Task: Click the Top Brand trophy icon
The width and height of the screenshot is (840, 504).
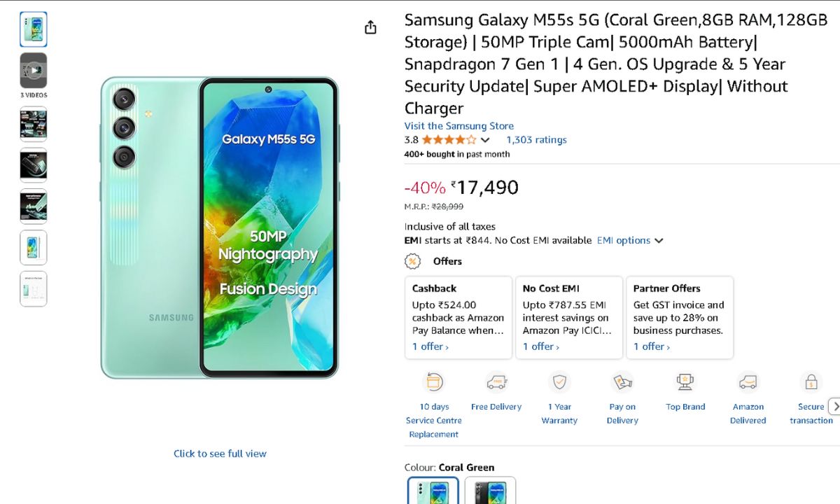Action: pos(685,382)
